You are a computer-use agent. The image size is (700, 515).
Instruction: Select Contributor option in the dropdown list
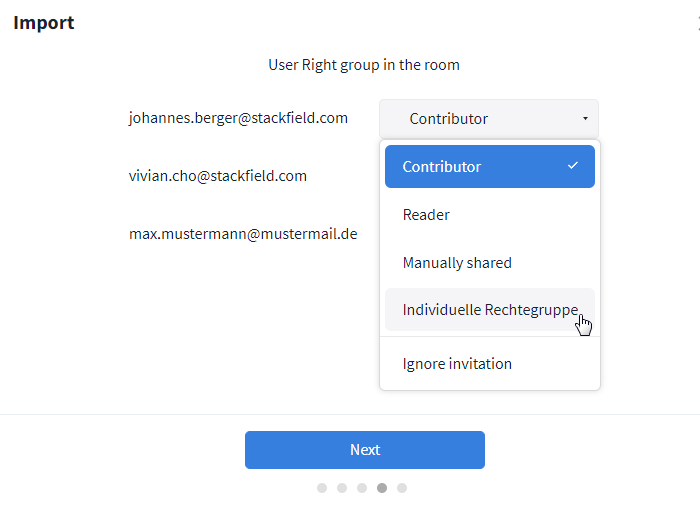[442, 167]
